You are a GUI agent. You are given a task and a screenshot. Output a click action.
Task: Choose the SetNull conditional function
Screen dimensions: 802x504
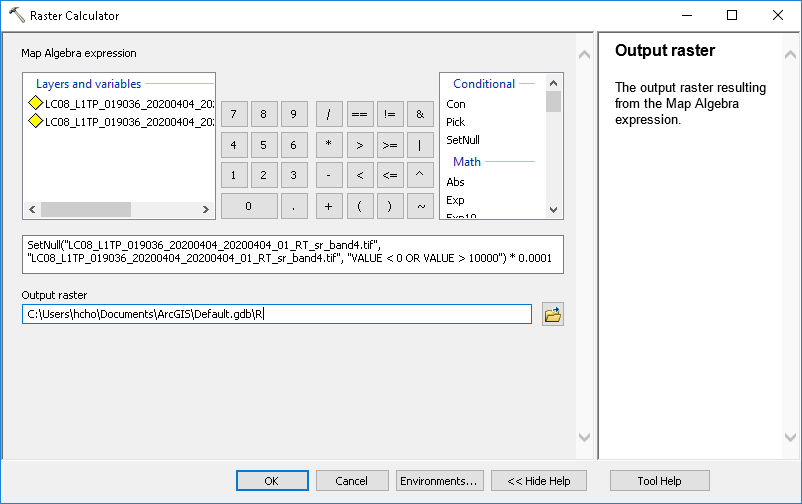tap(463, 140)
